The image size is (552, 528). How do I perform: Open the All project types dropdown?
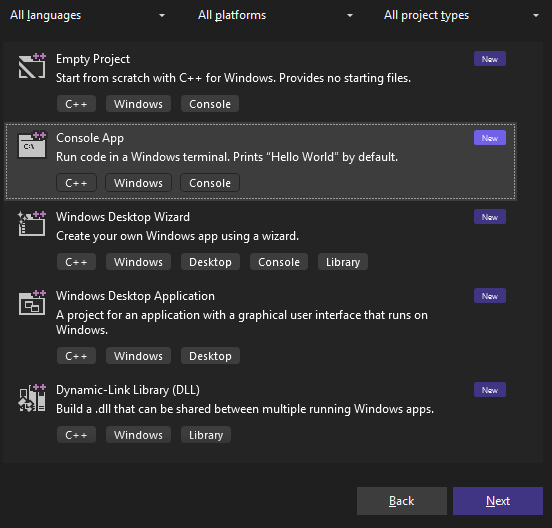click(462, 15)
